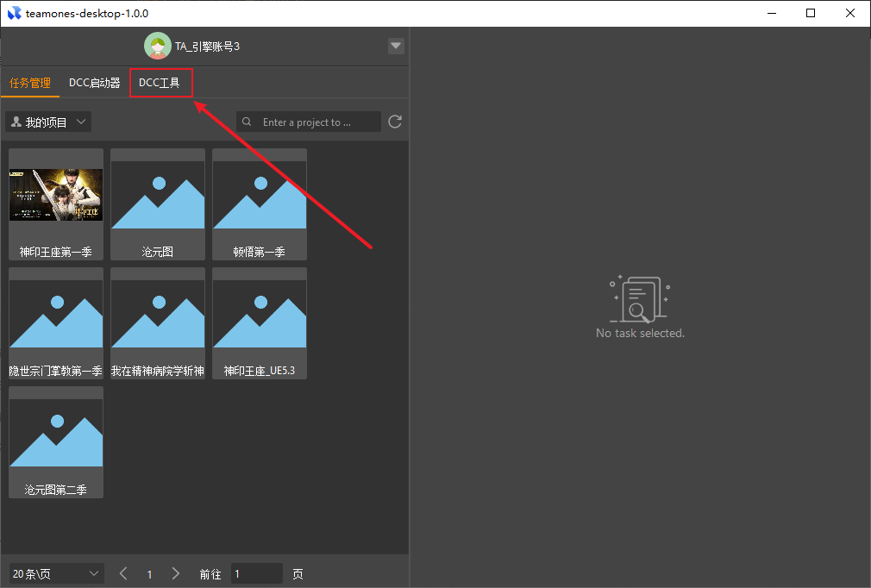
Task: Click the 前往 page number input
Action: coord(257,573)
